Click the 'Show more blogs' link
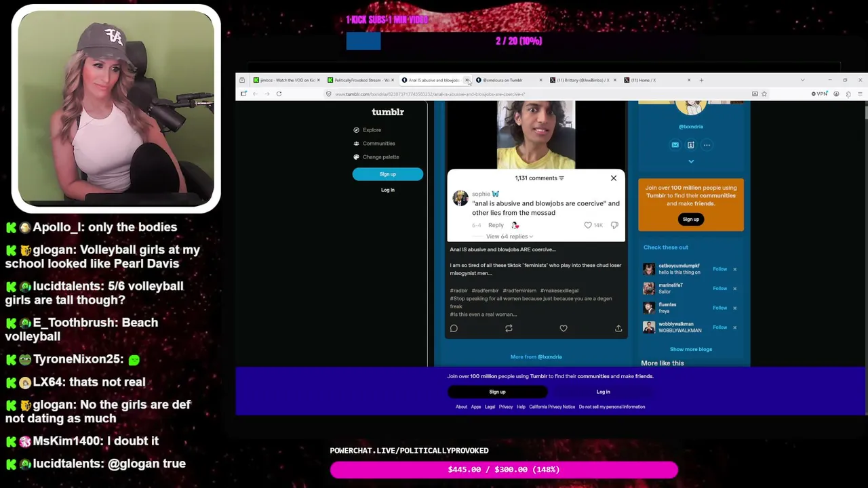This screenshot has height=488, width=868. click(691, 349)
